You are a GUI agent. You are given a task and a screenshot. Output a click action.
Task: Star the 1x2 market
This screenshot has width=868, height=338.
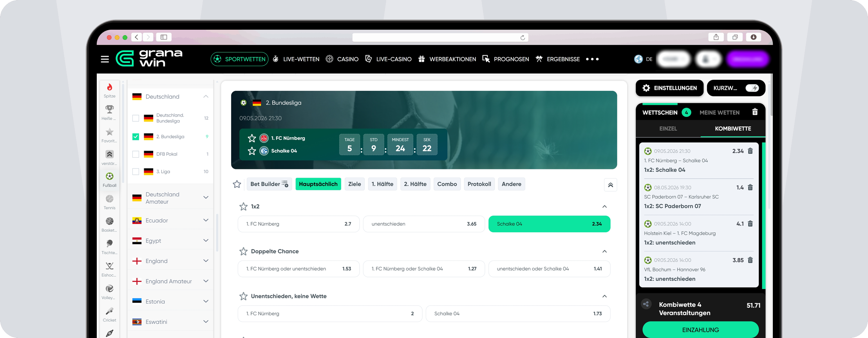tap(243, 206)
